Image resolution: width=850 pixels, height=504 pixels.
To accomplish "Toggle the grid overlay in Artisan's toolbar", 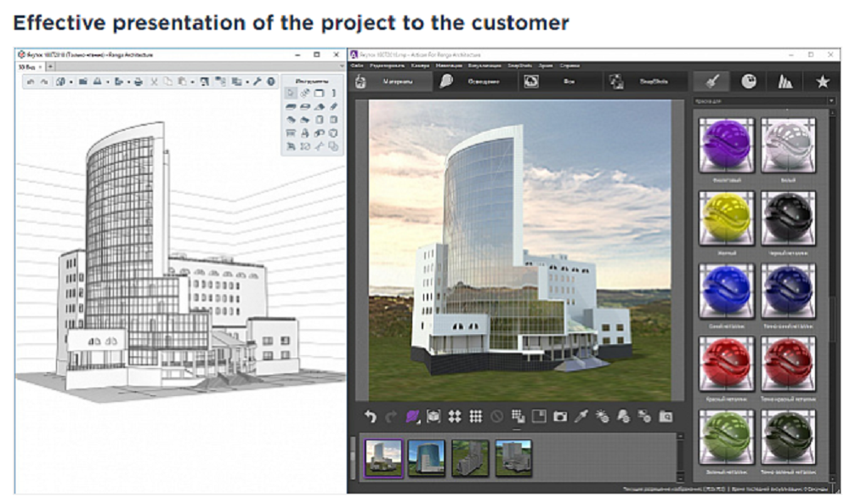I will coord(478,416).
